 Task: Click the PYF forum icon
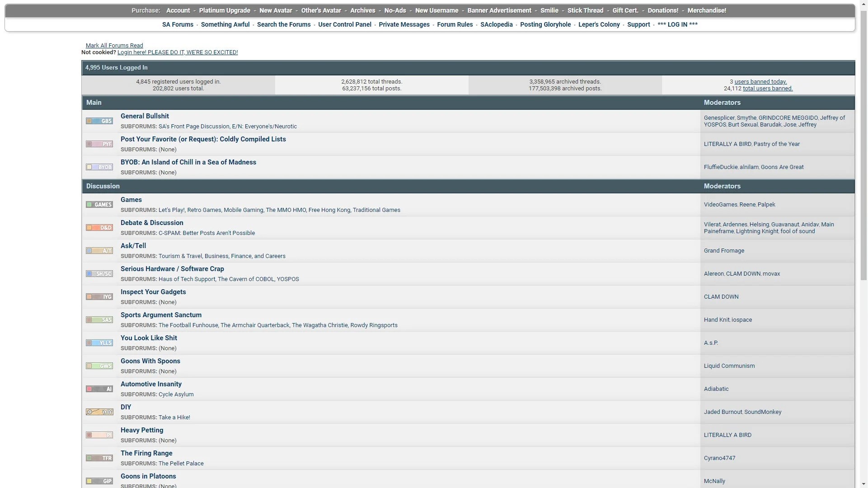pos(99,144)
